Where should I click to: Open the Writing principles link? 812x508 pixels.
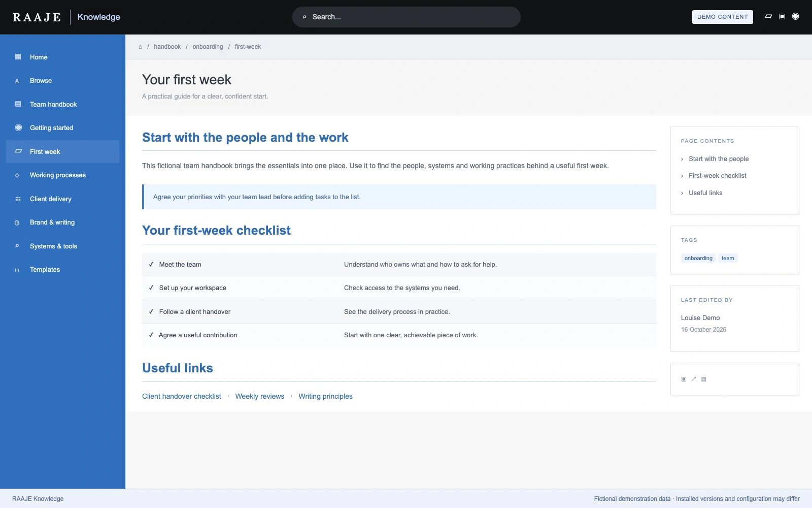pyautogui.click(x=325, y=396)
